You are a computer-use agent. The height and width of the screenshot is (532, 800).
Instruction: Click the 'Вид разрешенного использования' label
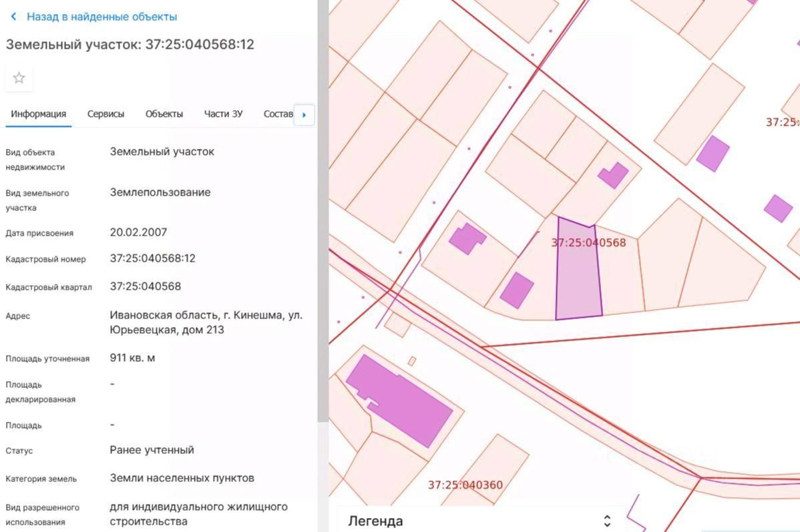42,515
